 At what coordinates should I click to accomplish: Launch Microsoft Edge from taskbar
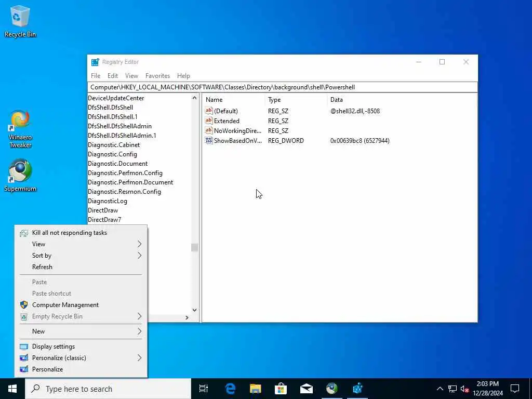230,389
